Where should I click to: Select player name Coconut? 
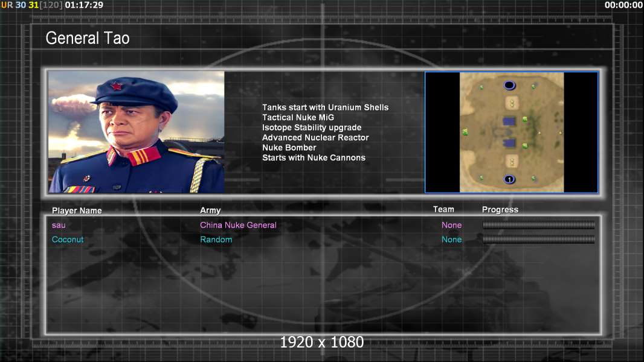[68, 240]
